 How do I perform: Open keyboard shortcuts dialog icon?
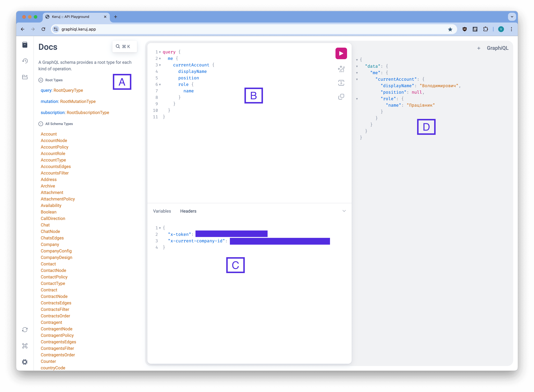point(25,346)
